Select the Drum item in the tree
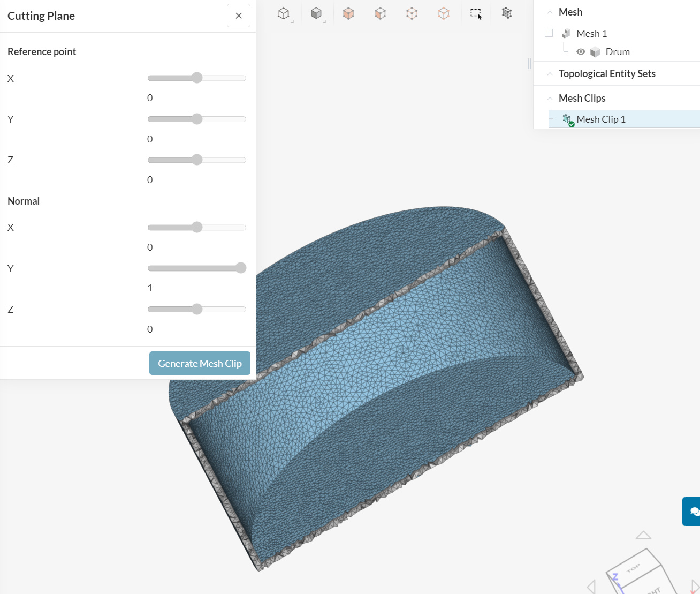The height and width of the screenshot is (594, 700). coord(617,52)
